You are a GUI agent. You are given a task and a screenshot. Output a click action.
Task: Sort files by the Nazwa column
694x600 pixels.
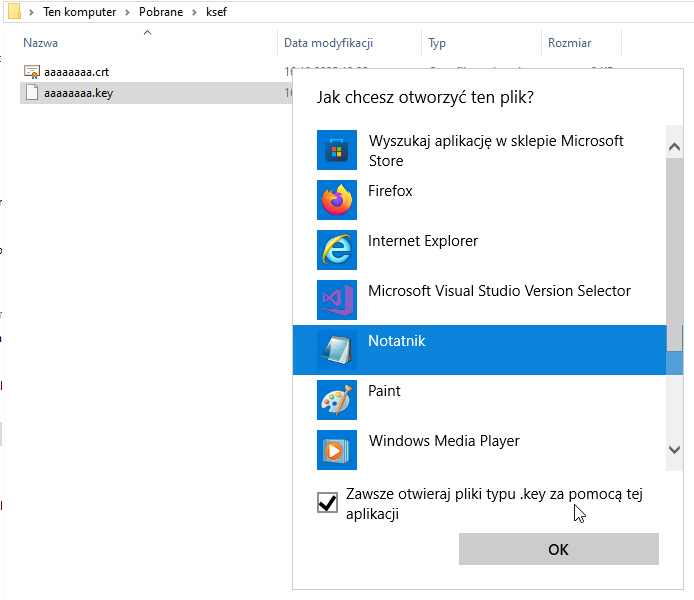pos(41,43)
